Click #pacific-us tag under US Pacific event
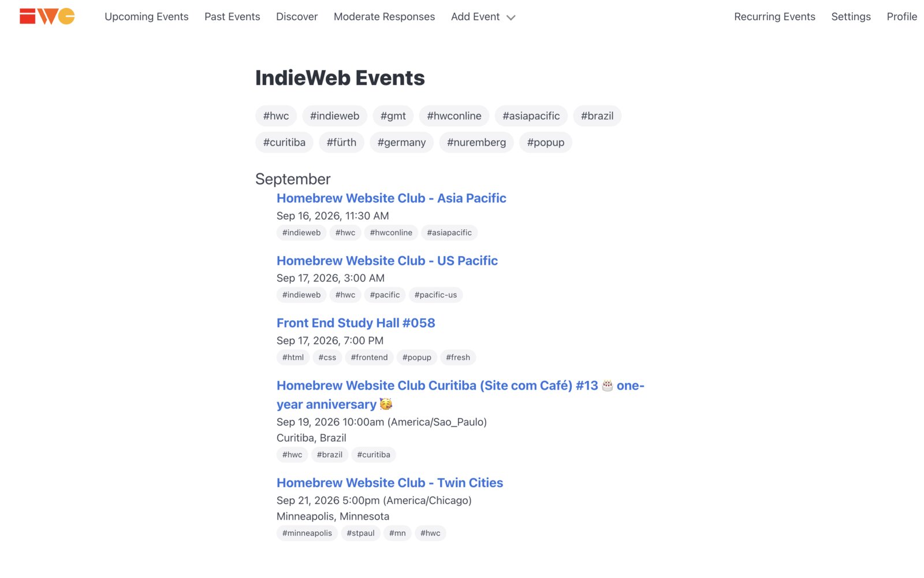 [435, 295]
